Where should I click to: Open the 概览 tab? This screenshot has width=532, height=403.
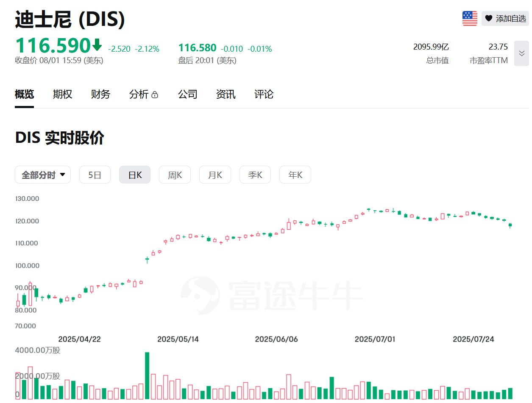(24, 94)
